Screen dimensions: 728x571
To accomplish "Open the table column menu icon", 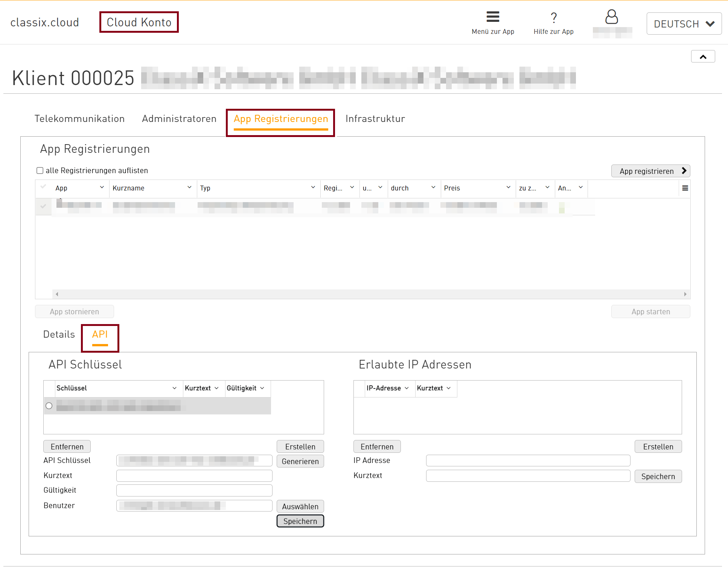I will click(685, 188).
